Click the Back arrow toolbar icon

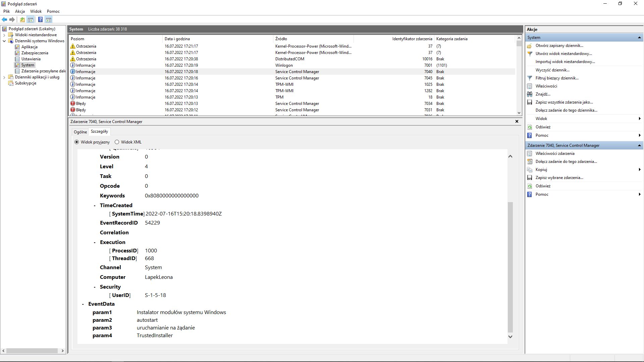click(x=4, y=19)
